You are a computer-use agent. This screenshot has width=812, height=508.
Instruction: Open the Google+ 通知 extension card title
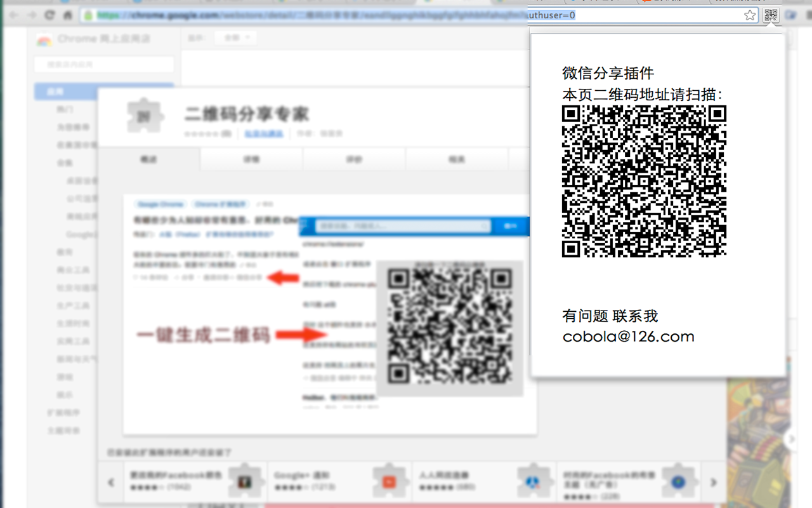(301, 475)
